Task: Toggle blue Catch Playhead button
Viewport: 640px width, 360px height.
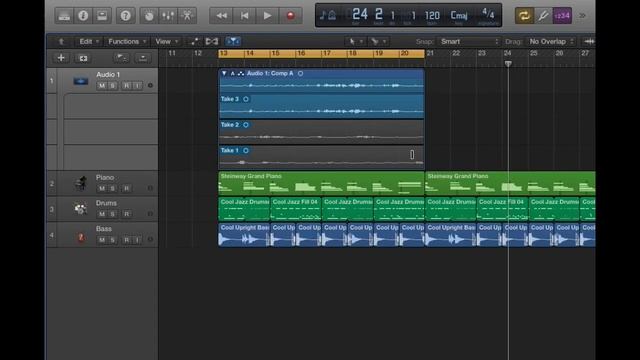Action: click(x=233, y=41)
